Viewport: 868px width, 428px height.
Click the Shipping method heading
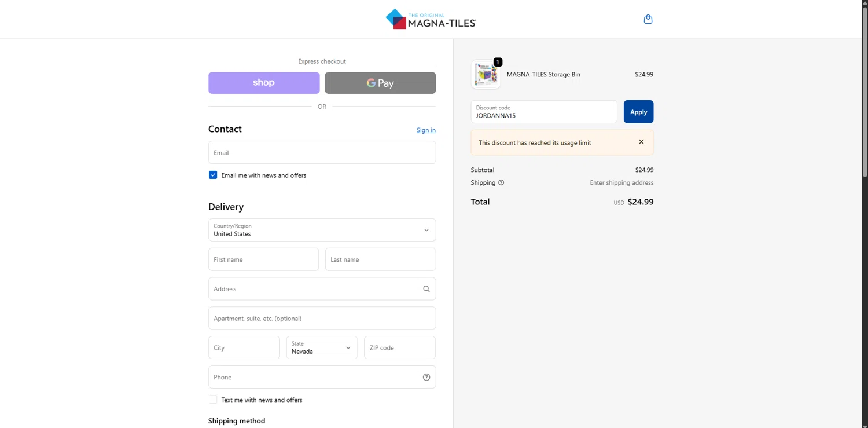coord(237,420)
